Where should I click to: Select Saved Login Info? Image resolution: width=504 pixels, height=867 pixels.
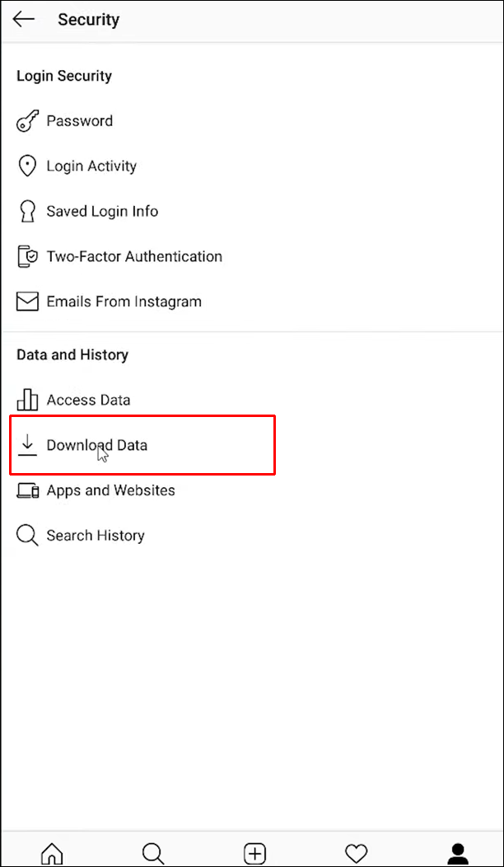(x=102, y=212)
